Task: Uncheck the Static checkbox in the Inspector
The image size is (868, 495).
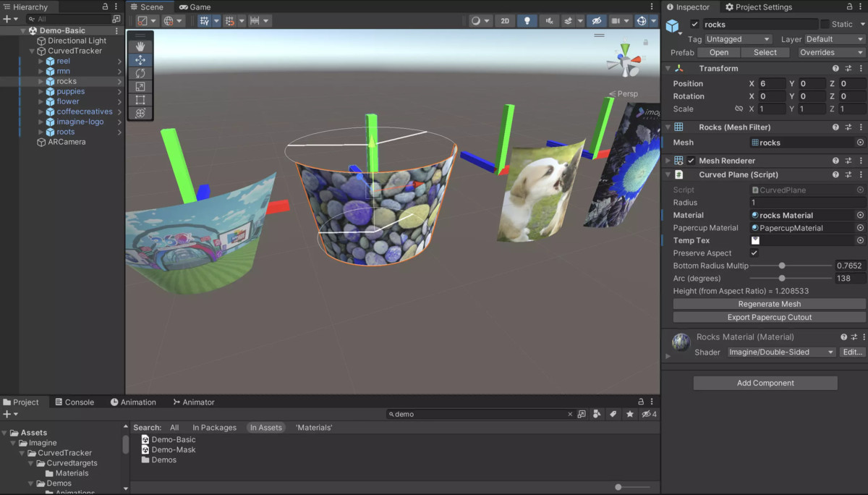Action: point(825,24)
